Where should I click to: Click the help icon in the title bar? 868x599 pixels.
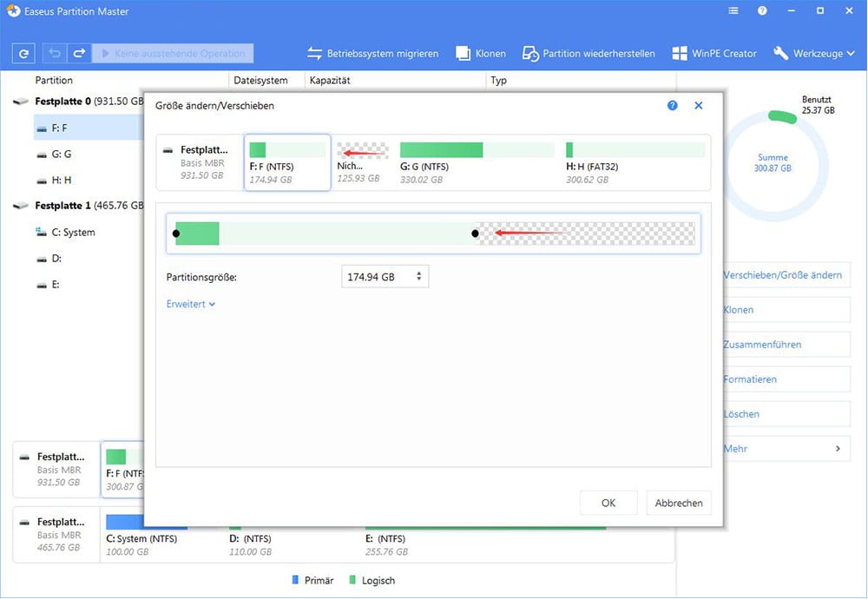tap(762, 10)
